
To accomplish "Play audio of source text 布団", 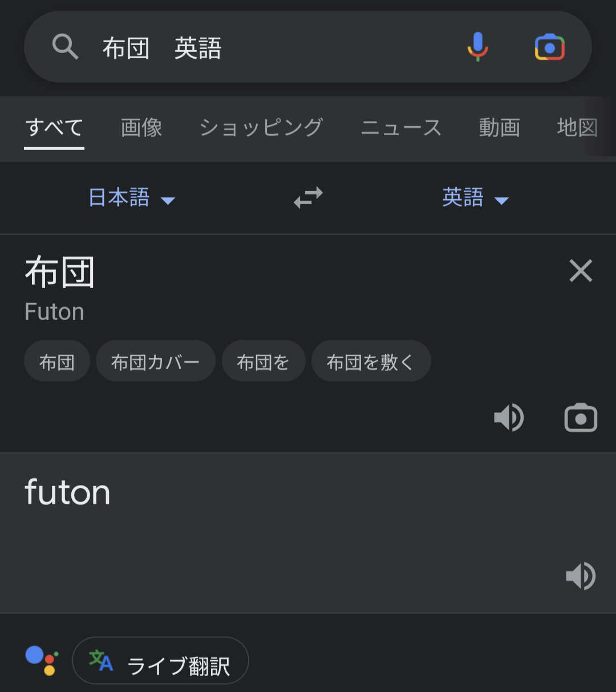I will click(x=508, y=418).
